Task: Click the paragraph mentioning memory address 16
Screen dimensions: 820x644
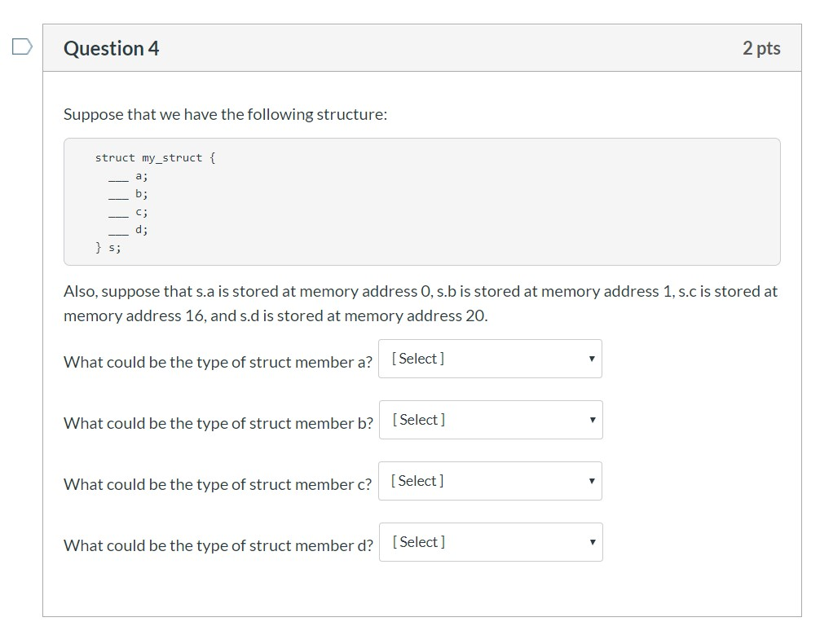Action: (421, 303)
